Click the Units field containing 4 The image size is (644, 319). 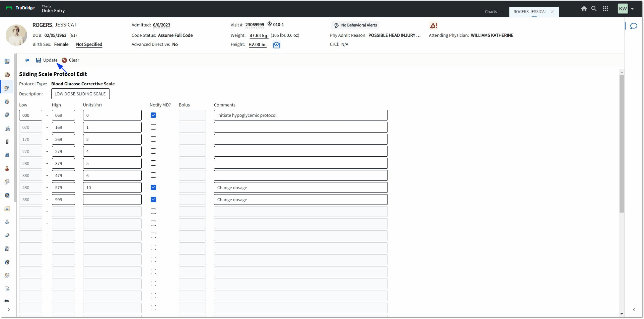tap(112, 151)
